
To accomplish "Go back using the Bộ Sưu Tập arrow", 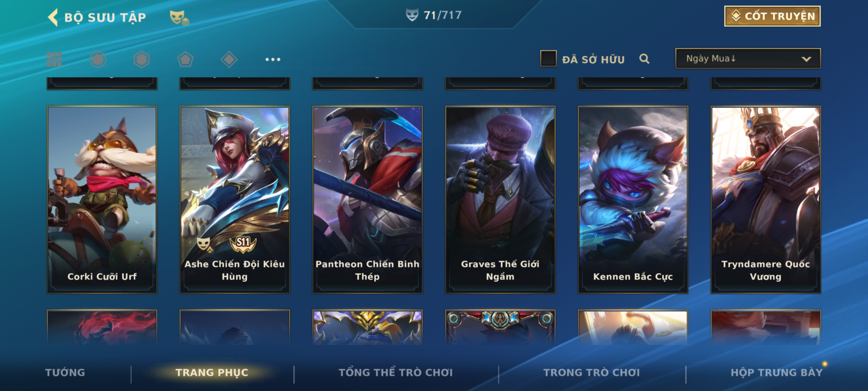I will (53, 17).
